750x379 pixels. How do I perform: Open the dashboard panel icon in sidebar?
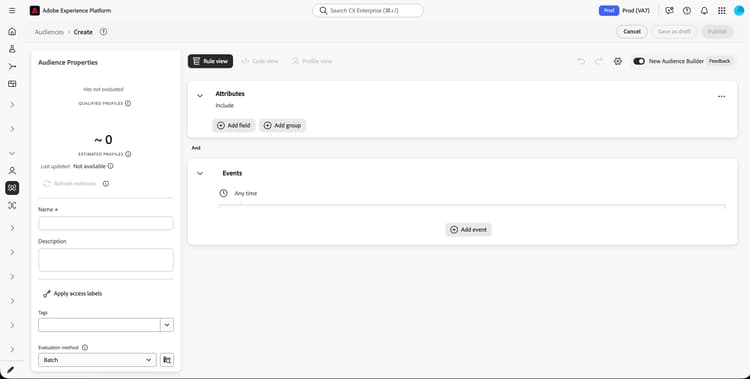pos(12,84)
